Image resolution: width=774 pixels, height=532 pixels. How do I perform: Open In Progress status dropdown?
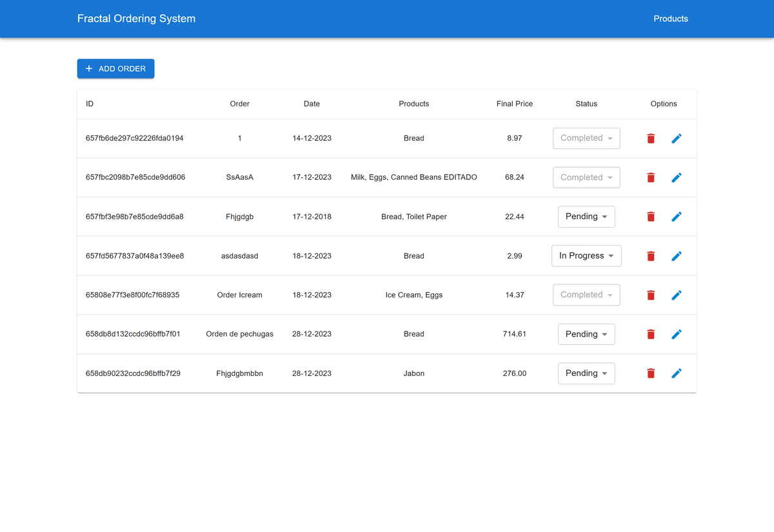(x=586, y=256)
